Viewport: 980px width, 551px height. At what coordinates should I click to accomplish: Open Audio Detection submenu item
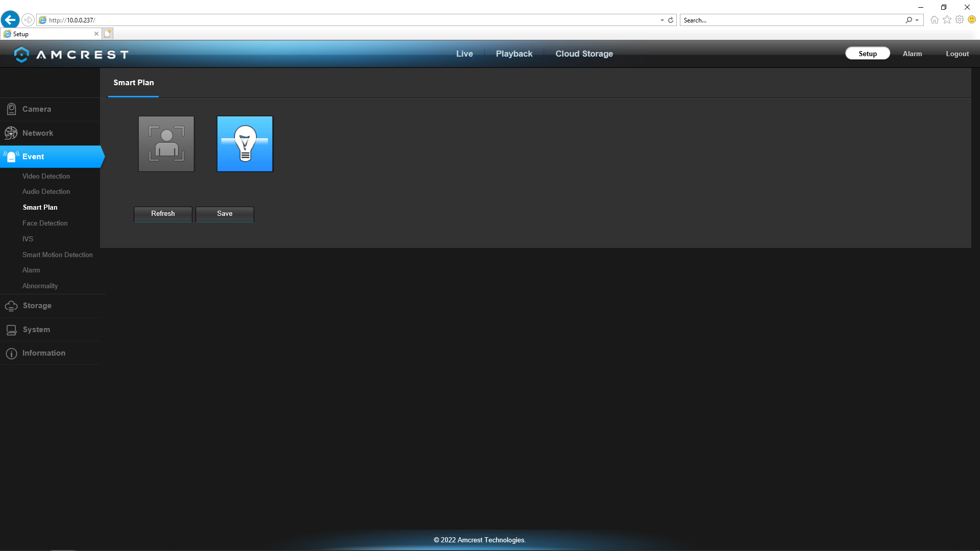click(46, 191)
